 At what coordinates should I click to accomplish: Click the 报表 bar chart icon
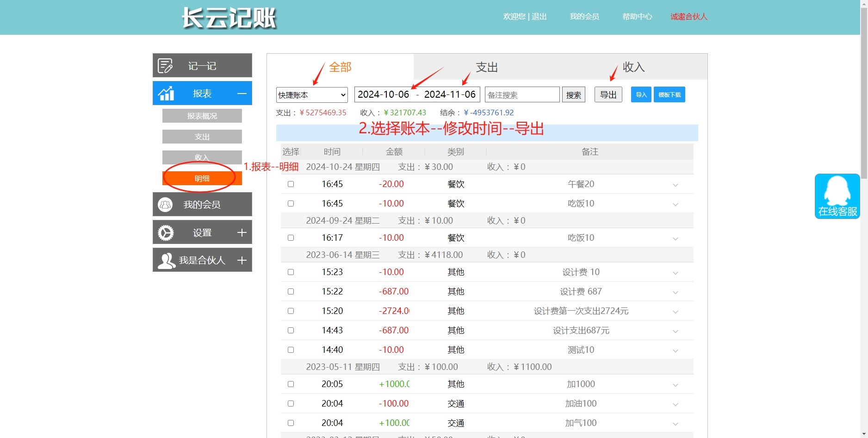(x=166, y=94)
